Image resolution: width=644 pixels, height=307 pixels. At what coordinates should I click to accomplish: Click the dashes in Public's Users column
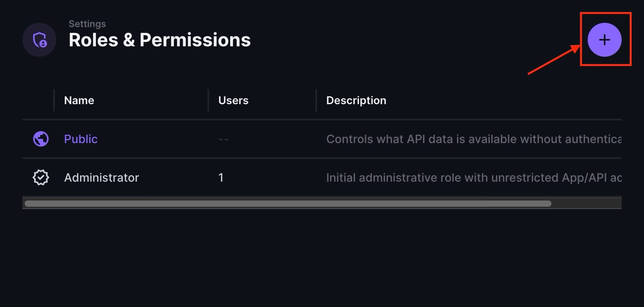(x=223, y=139)
